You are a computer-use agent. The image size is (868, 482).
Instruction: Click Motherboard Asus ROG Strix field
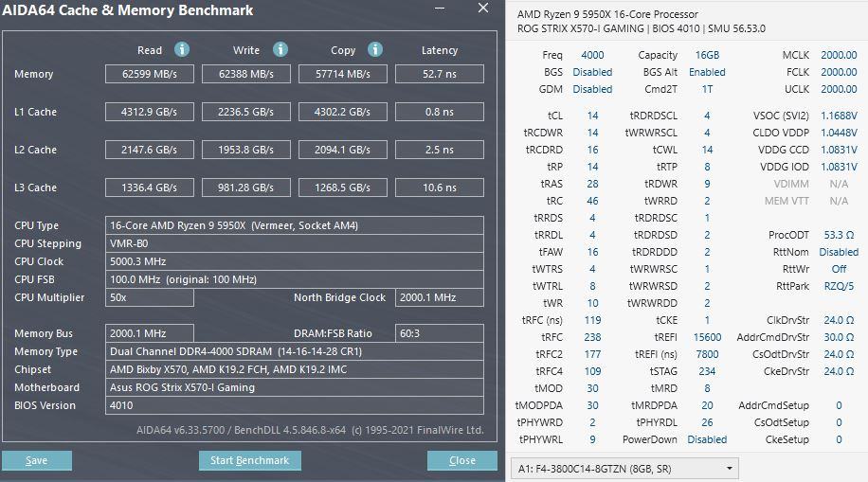[x=295, y=387]
